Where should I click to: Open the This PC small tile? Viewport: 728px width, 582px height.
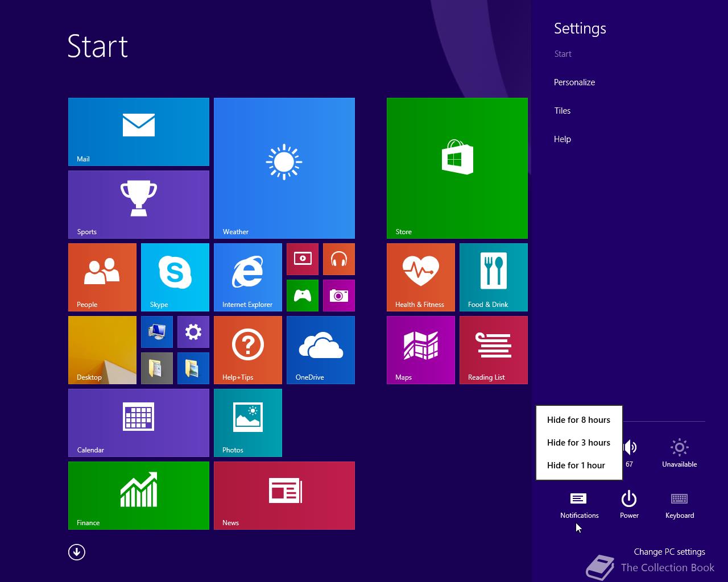(x=157, y=332)
